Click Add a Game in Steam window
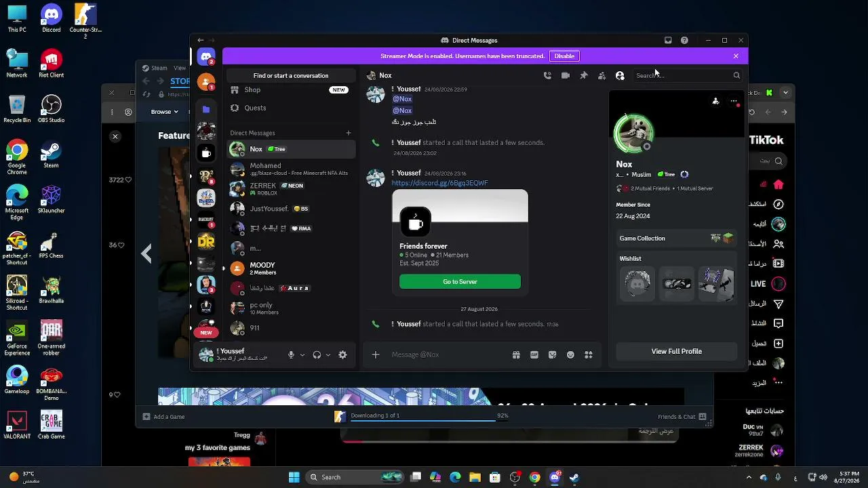The image size is (868, 488). tap(163, 417)
